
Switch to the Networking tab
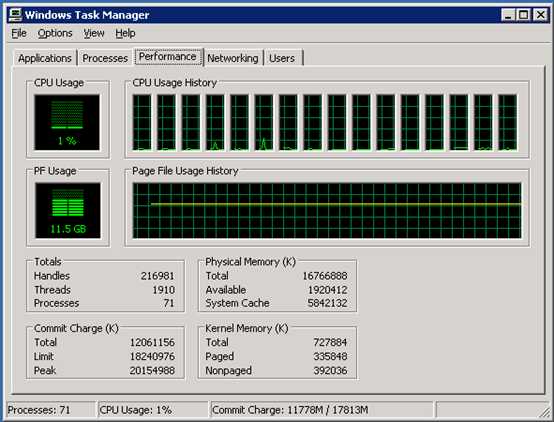(233, 58)
